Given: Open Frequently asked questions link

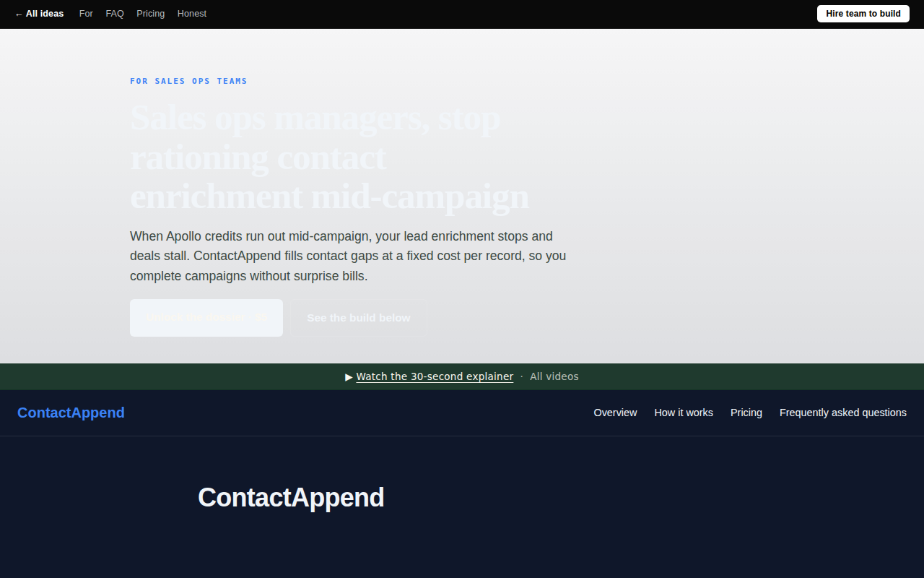Looking at the screenshot, I should (x=843, y=413).
